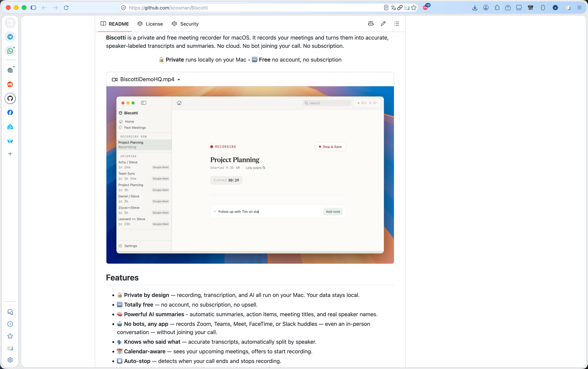Open Copilot for the README file
Viewport: 588px width, 369px height.
[x=371, y=24]
